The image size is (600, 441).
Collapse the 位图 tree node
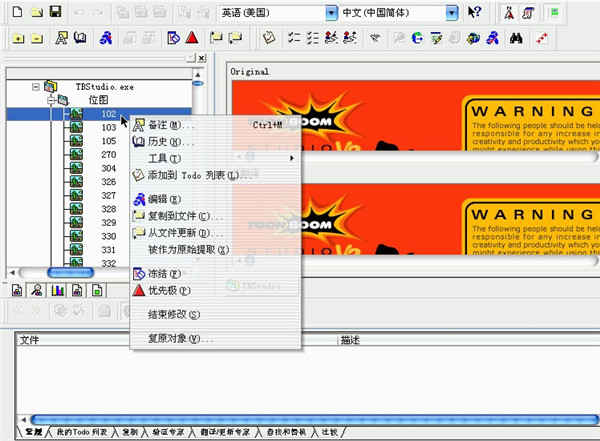pyautogui.click(x=51, y=100)
